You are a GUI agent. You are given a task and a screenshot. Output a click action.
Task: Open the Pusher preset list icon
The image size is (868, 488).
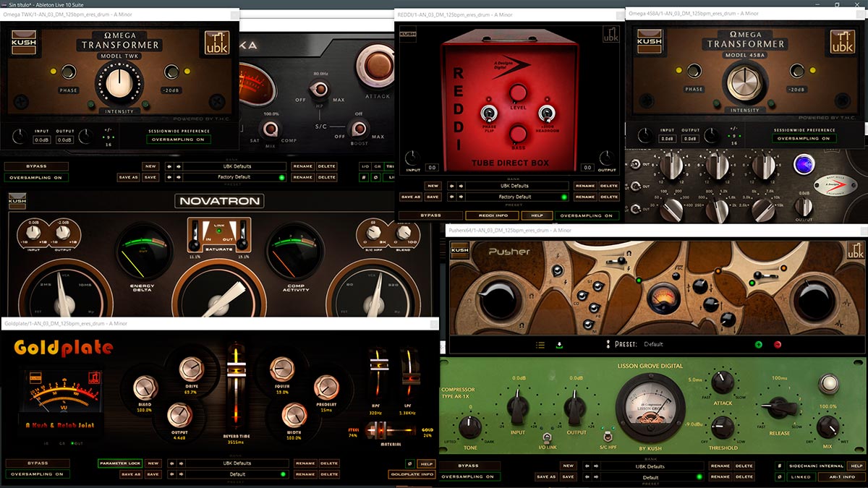coord(540,345)
